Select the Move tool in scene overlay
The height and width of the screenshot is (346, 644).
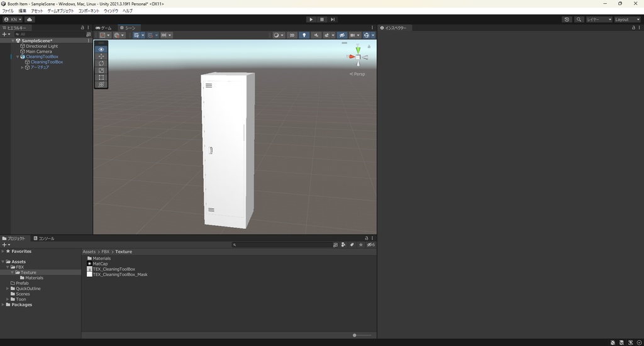click(101, 56)
